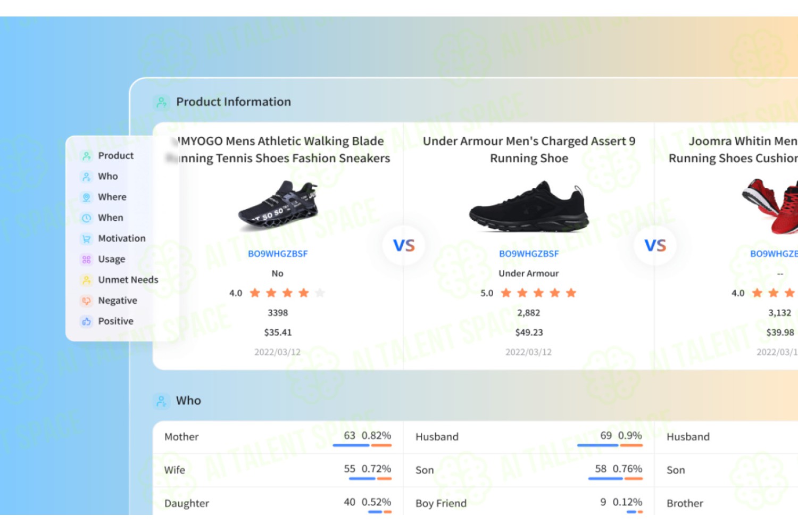Click the UMYOGO 4.0 star rating
The image size is (798, 532).
277,293
